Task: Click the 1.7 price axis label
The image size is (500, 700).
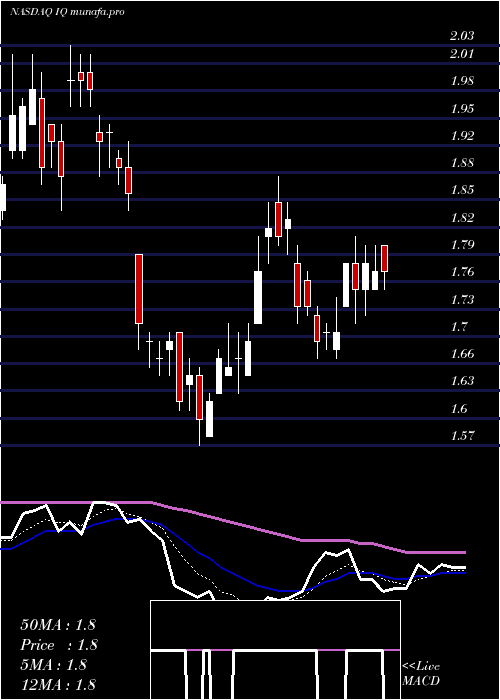Action: coord(458,327)
